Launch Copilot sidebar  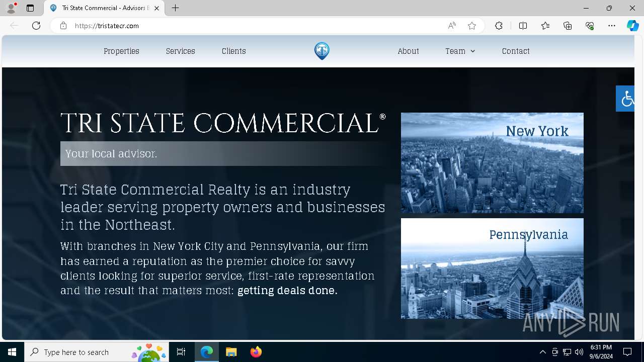pos(632,26)
